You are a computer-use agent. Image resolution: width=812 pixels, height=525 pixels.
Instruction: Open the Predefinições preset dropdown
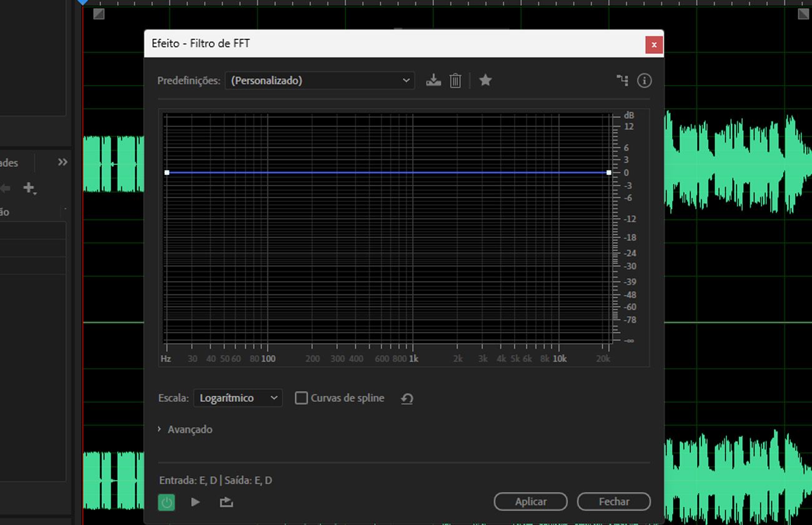(319, 80)
